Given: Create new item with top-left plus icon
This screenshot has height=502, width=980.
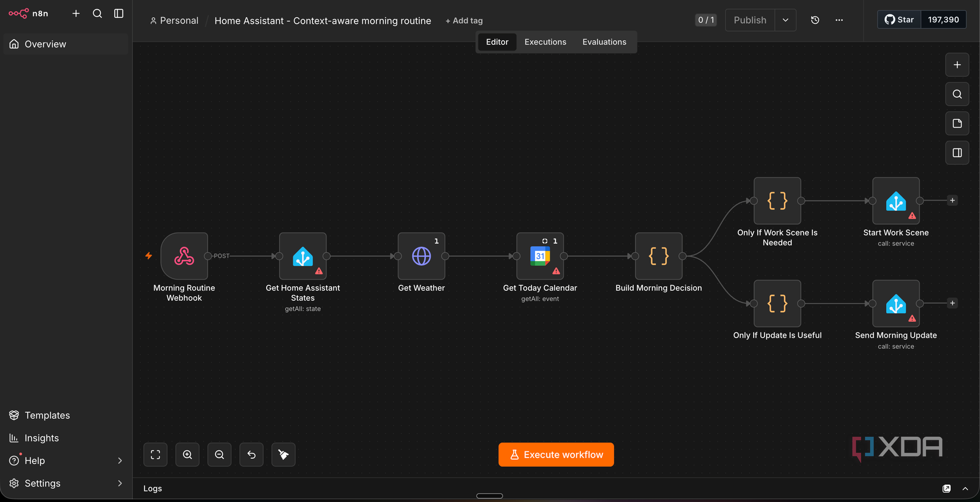Looking at the screenshot, I should 76,13.
